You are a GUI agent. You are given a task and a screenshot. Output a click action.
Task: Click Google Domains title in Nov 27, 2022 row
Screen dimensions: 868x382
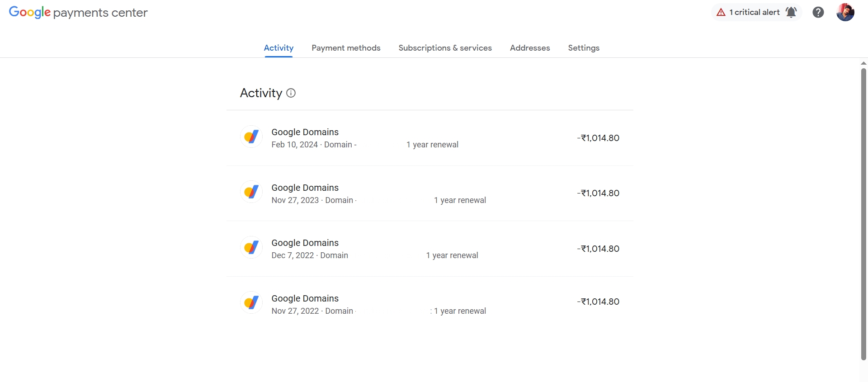tap(305, 298)
